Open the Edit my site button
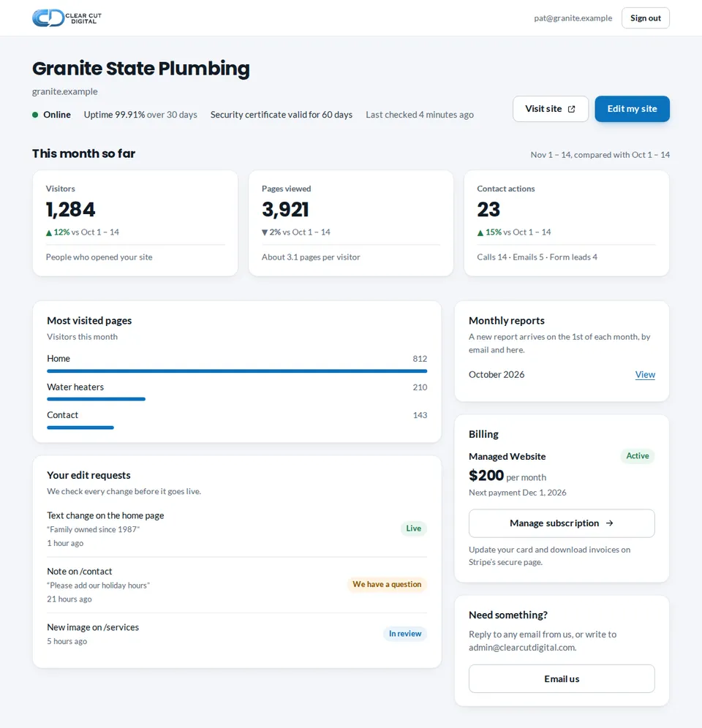 pyautogui.click(x=632, y=109)
